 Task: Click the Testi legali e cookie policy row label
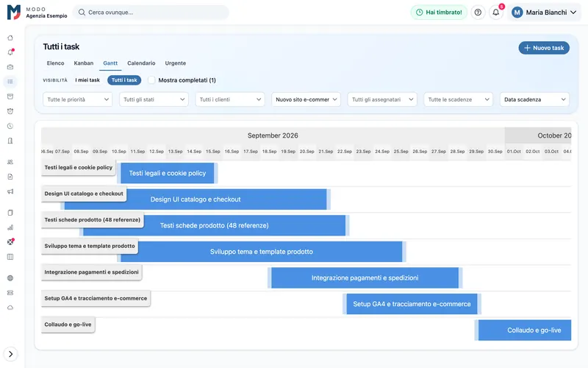coord(79,168)
